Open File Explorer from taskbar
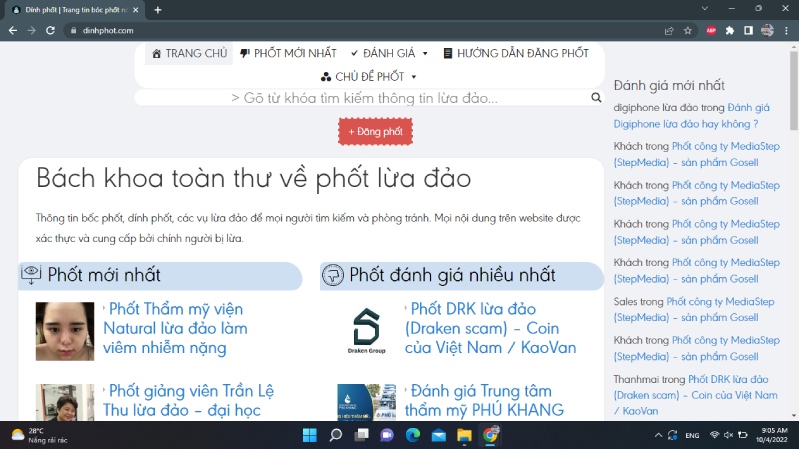This screenshot has height=449, width=799. pyautogui.click(x=464, y=435)
